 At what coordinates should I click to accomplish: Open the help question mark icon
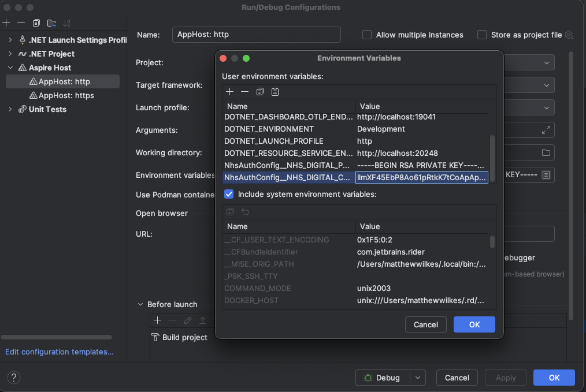(13, 378)
